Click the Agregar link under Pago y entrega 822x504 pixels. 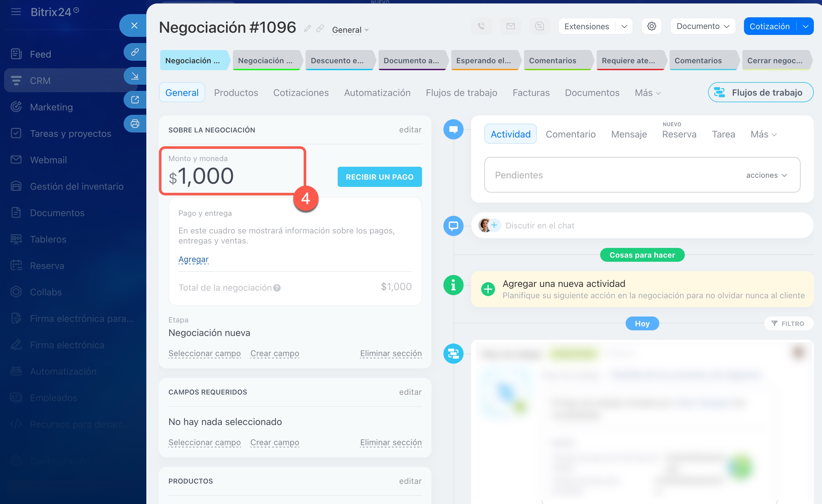click(x=193, y=259)
